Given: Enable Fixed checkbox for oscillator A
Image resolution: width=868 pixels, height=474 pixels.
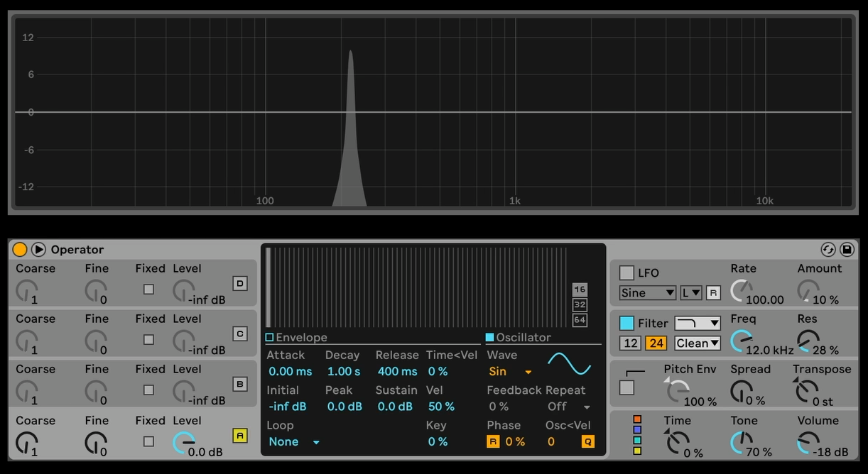Looking at the screenshot, I should (x=148, y=441).
